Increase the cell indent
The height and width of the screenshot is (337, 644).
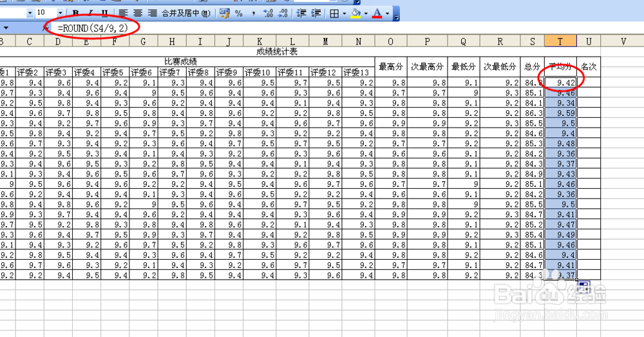(316, 13)
